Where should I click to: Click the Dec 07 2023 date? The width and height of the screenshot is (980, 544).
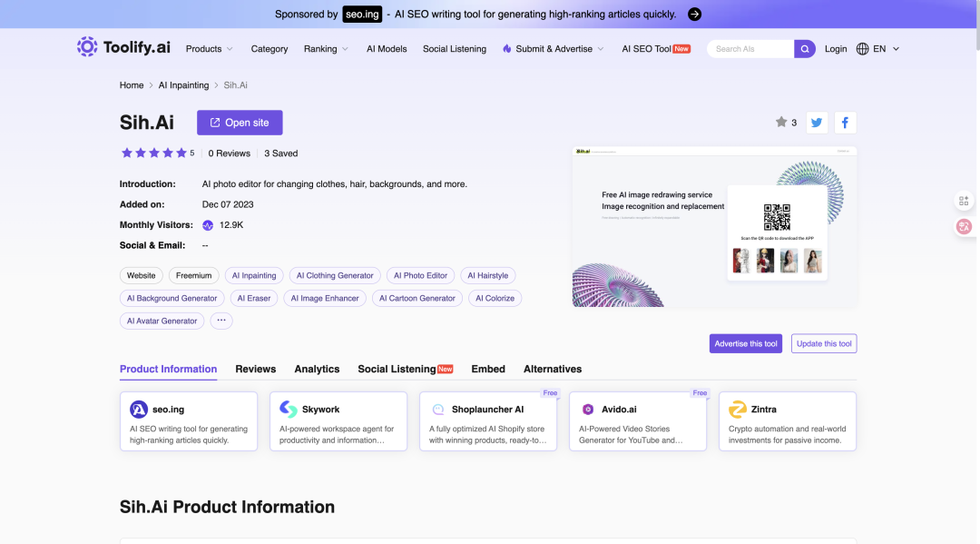pyautogui.click(x=228, y=204)
